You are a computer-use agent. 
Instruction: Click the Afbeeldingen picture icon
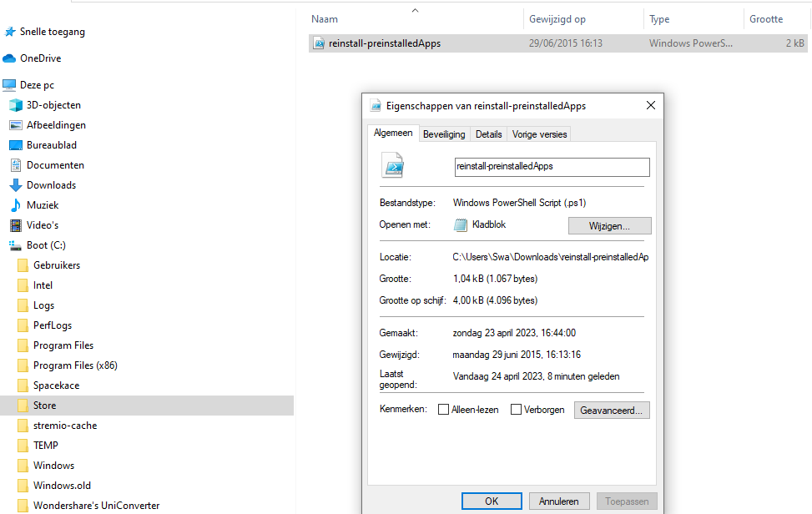[16, 125]
